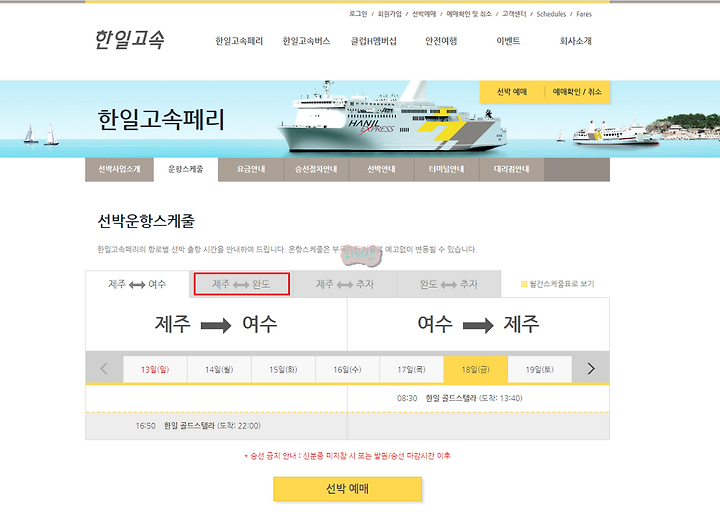Click the grid icon beside 월간스케줄표로 보기
This screenshot has height=512, width=720.
tap(524, 284)
